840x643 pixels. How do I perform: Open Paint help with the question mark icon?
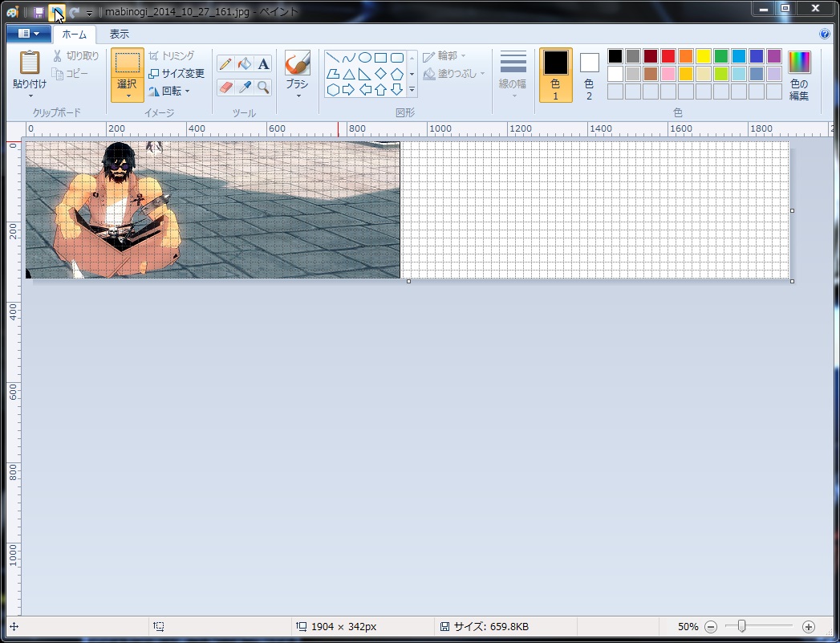[x=825, y=34]
